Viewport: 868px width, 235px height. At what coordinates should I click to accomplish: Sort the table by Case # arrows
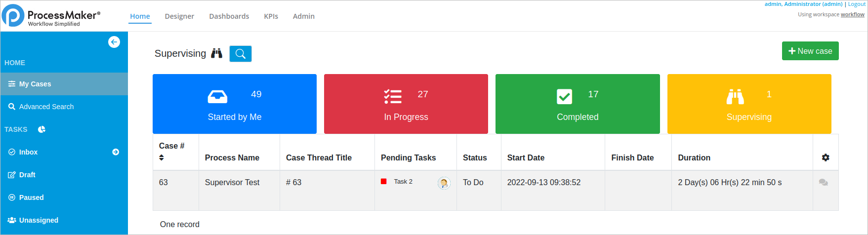click(162, 157)
